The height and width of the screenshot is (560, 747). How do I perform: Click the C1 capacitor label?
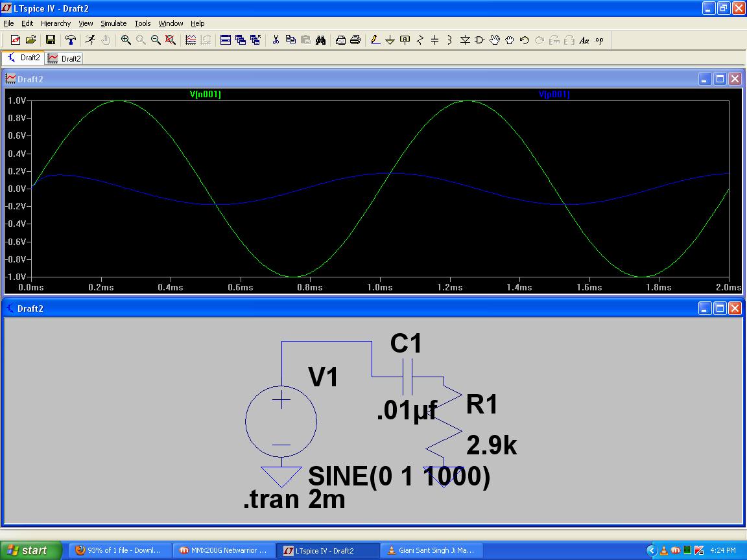[406, 344]
